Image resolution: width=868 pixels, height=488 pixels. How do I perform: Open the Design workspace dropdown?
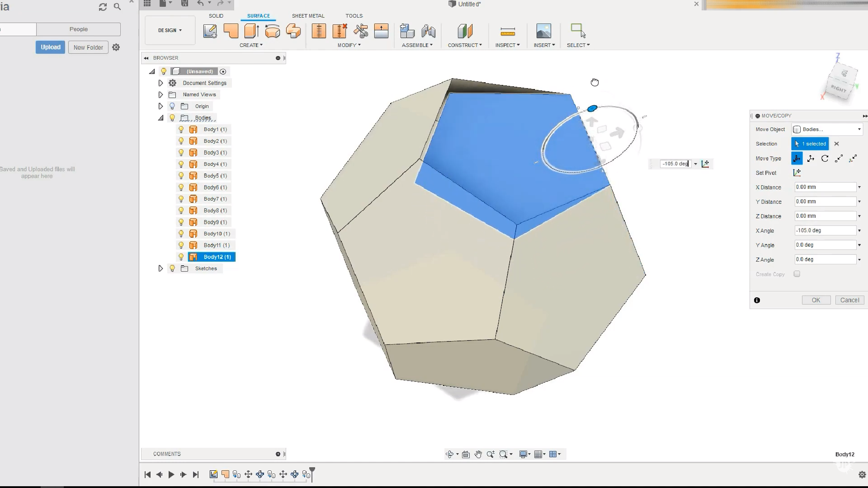pos(170,30)
